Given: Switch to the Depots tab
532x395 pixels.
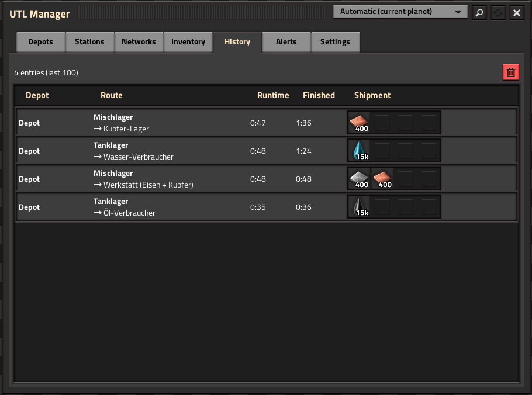Looking at the screenshot, I should (x=40, y=41).
